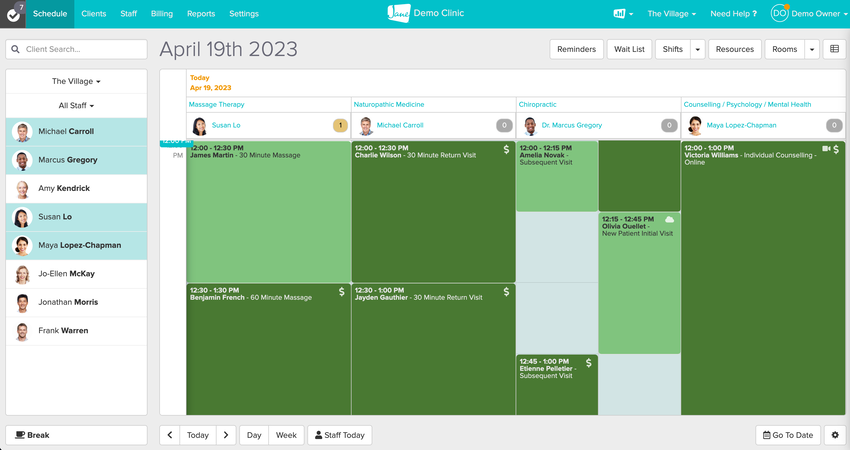Open the stats chart icon menu
Screen dimensions: 850x450
tap(622, 14)
